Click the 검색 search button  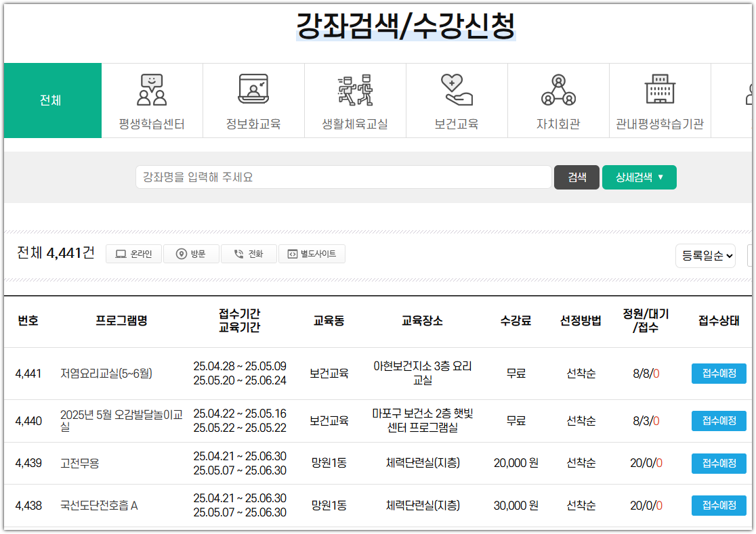point(576,177)
